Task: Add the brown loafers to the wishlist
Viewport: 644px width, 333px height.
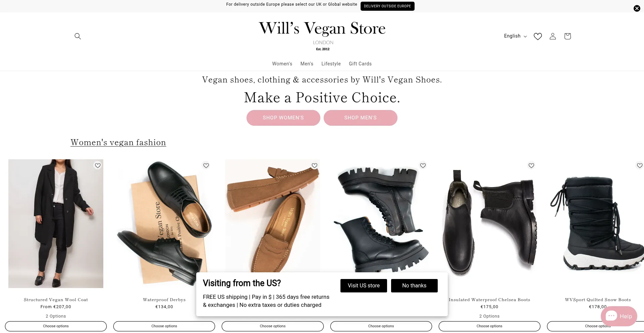Action: [315, 165]
